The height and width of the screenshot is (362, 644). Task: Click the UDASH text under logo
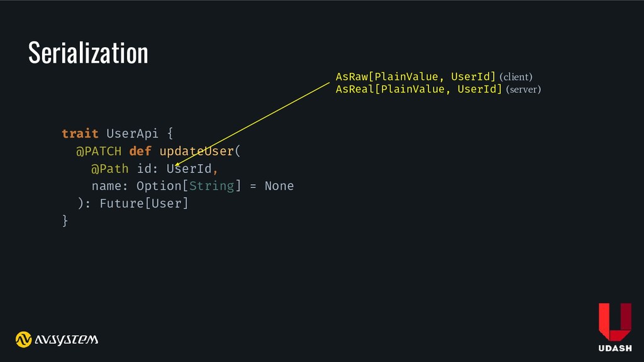(614, 349)
